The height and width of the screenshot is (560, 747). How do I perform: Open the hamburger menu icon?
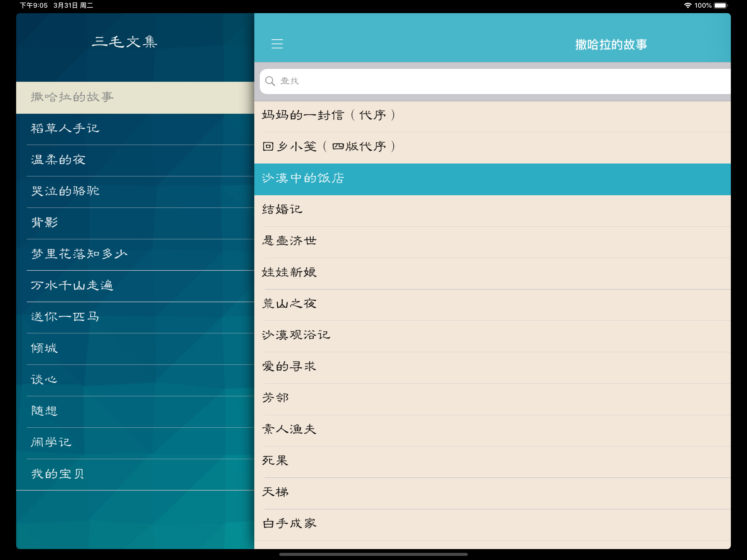point(277,44)
